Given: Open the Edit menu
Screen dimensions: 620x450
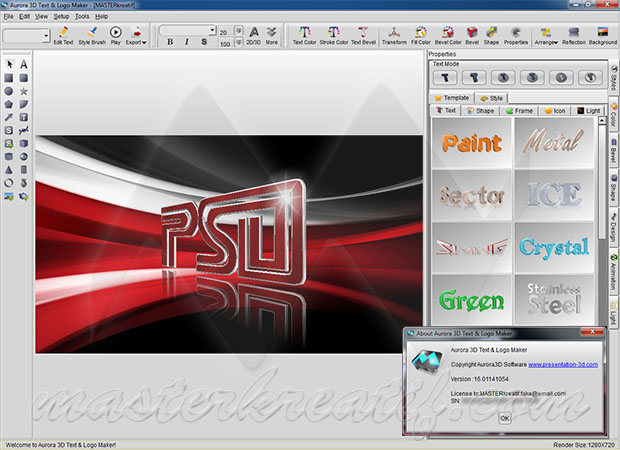Looking at the screenshot, I should [25, 17].
